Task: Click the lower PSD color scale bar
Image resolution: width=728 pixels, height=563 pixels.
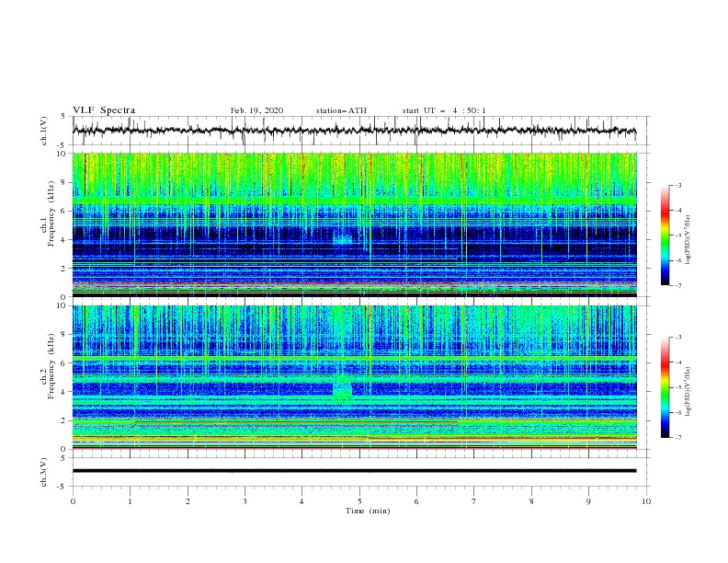Action: (665, 387)
